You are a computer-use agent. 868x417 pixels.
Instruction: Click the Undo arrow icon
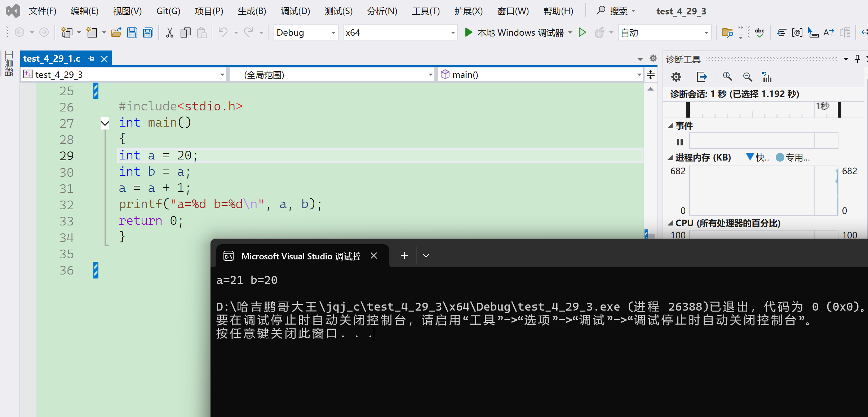pyautogui.click(x=223, y=33)
